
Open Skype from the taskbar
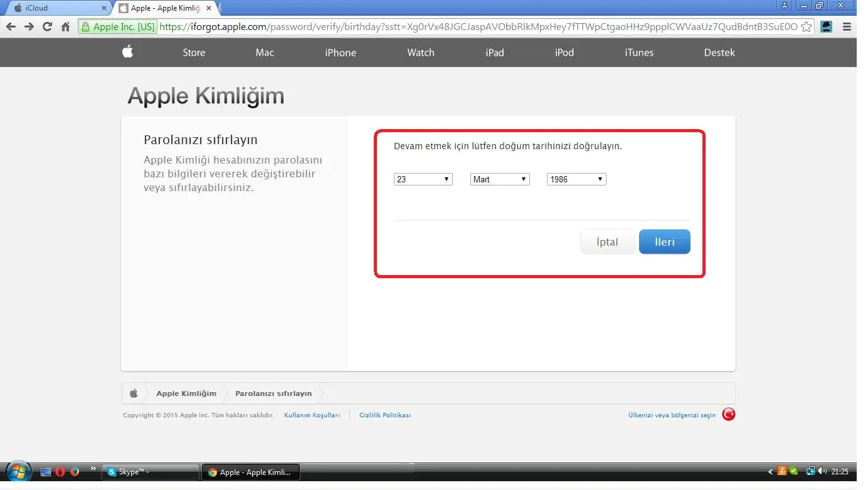[149, 471]
